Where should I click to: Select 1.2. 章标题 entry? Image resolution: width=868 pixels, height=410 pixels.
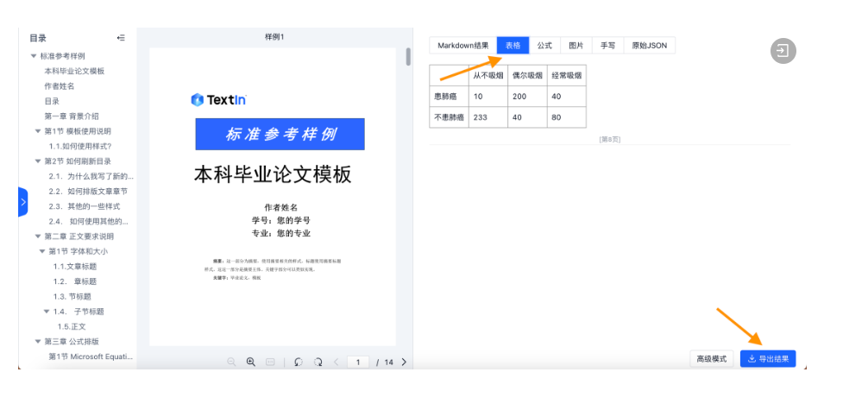point(75,281)
